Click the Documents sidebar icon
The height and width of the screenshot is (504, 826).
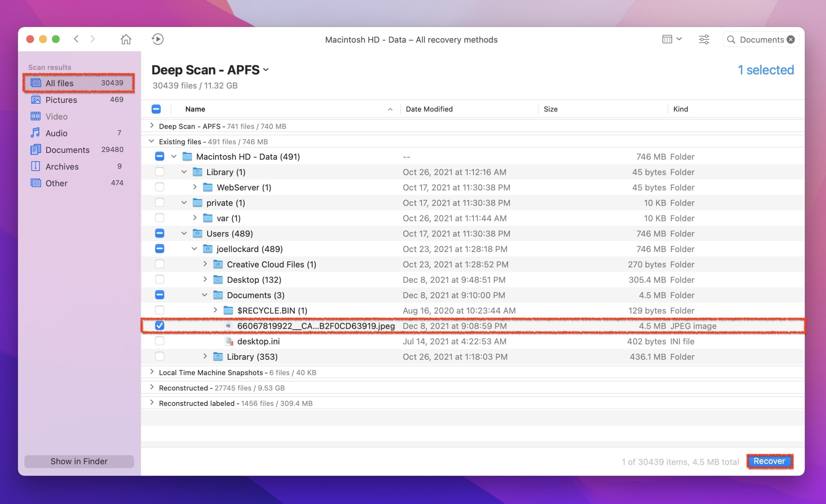click(35, 150)
